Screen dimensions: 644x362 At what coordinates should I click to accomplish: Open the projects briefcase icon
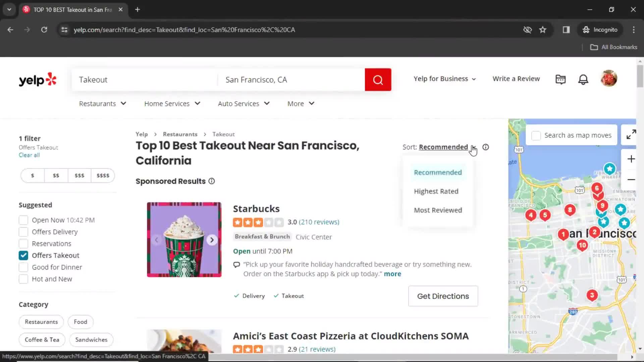pos(560,79)
